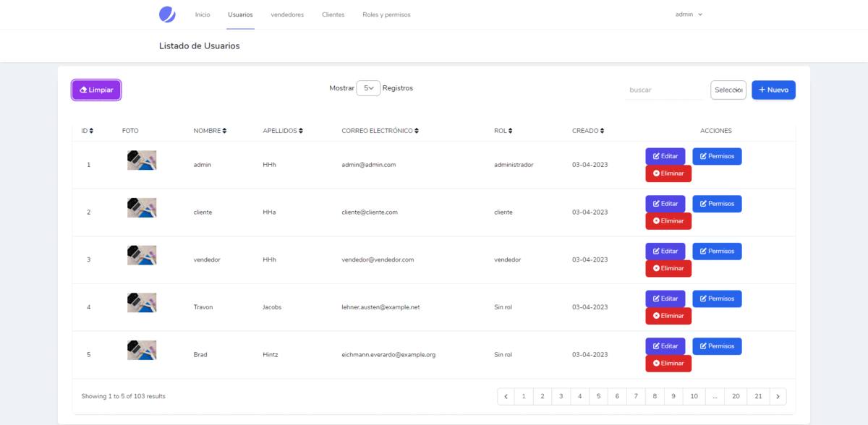Sort table by ROL column arrows
Screen dimensions: 868x425
point(510,131)
